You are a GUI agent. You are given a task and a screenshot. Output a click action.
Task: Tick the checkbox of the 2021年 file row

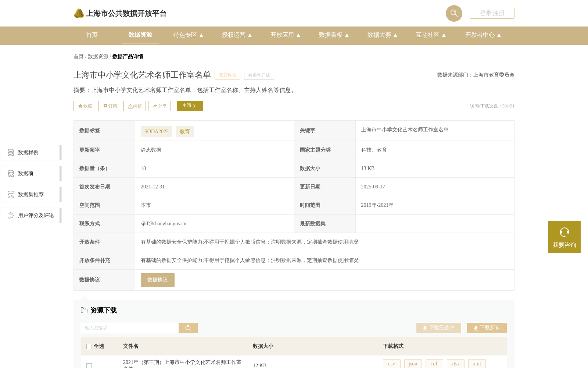[89, 365]
